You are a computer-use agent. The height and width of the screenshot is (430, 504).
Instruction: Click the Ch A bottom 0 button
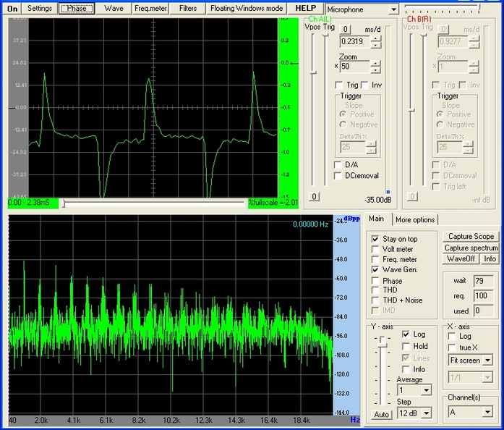click(314, 197)
